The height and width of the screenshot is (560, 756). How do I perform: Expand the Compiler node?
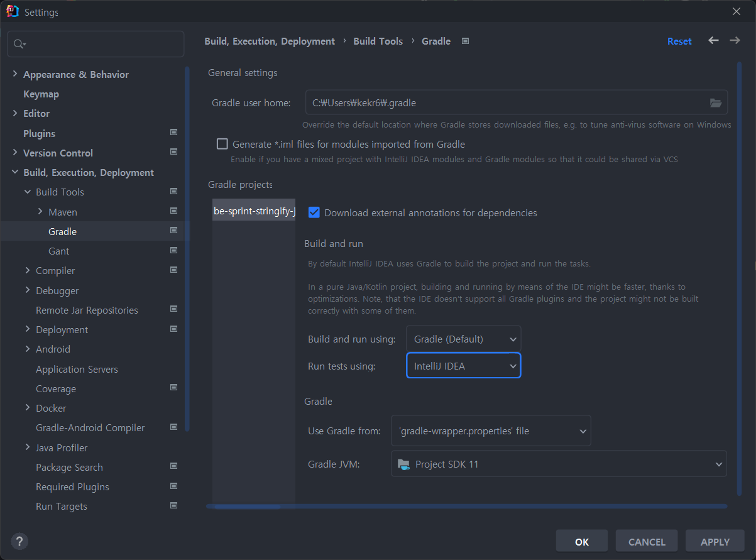28,270
